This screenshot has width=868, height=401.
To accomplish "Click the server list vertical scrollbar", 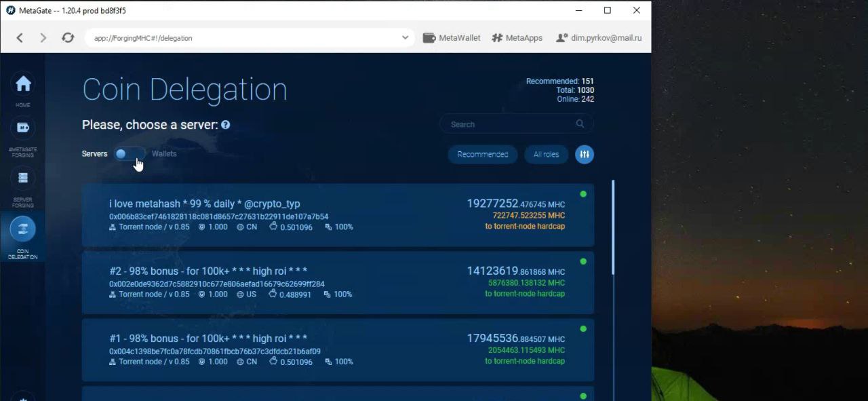I will (x=614, y=227).
